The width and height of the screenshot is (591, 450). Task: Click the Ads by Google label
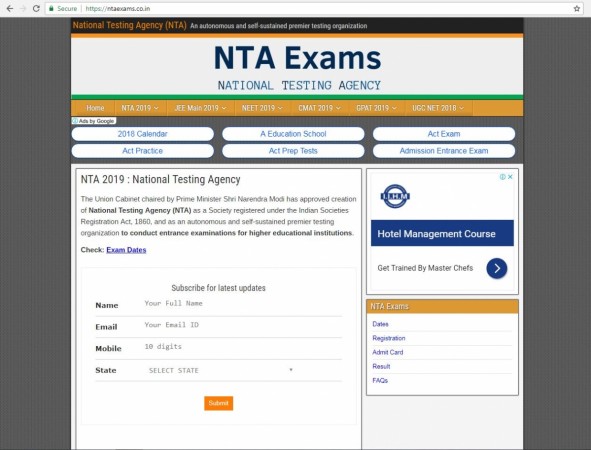click(x=94, y=121)
